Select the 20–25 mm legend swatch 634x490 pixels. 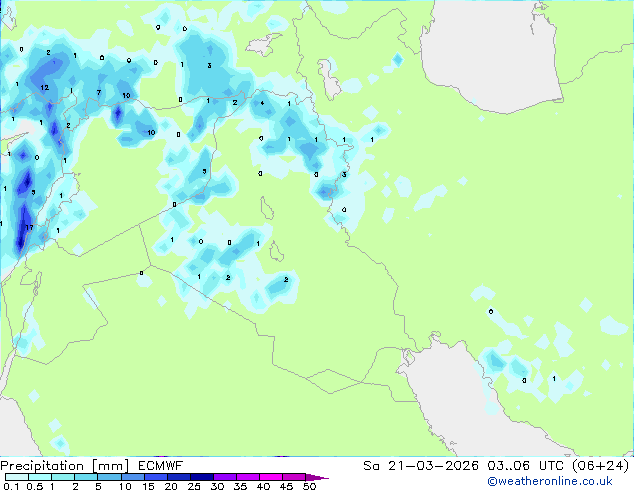[178, 477]
